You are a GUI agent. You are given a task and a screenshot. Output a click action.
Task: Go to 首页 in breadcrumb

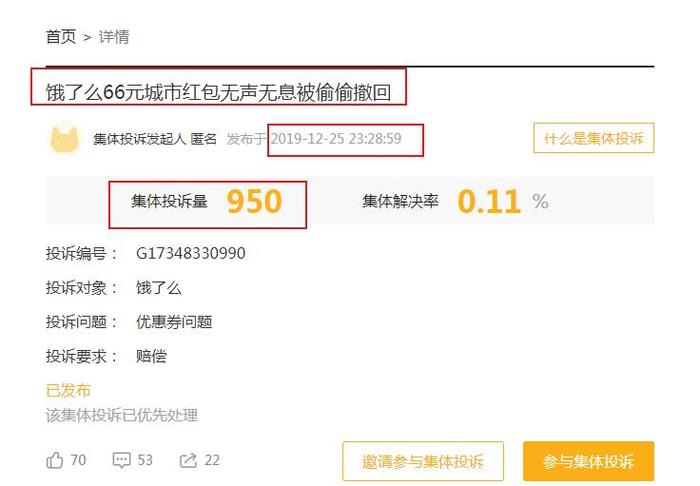(61, 37)
